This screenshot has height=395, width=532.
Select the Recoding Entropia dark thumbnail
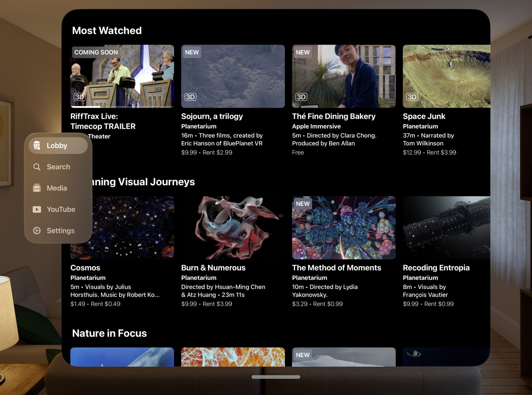click(447, 228)
